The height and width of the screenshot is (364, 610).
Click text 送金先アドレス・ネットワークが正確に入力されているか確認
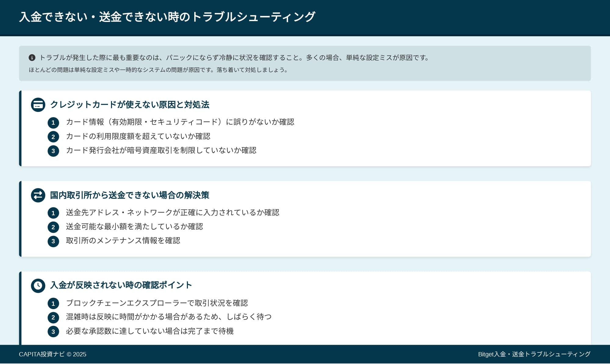pos(173,212)
